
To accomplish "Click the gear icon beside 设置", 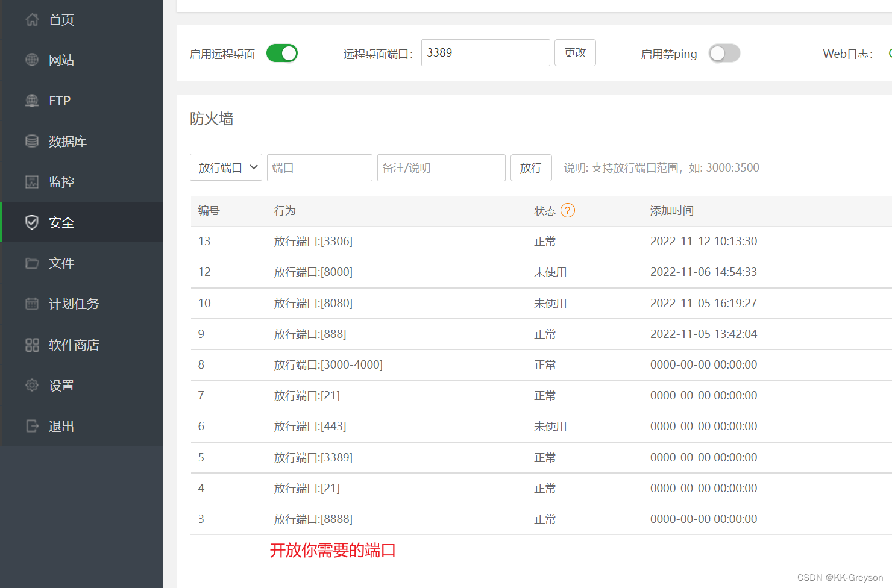I will [x=32, y=385].
